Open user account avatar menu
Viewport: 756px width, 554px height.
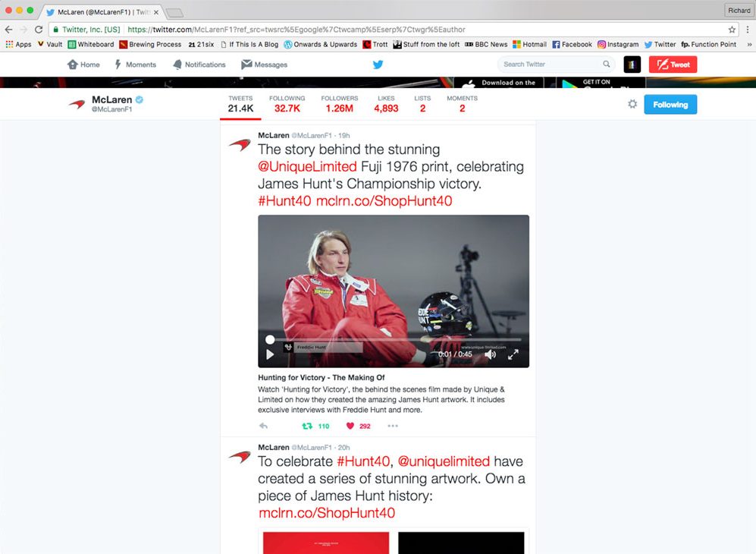632,65
